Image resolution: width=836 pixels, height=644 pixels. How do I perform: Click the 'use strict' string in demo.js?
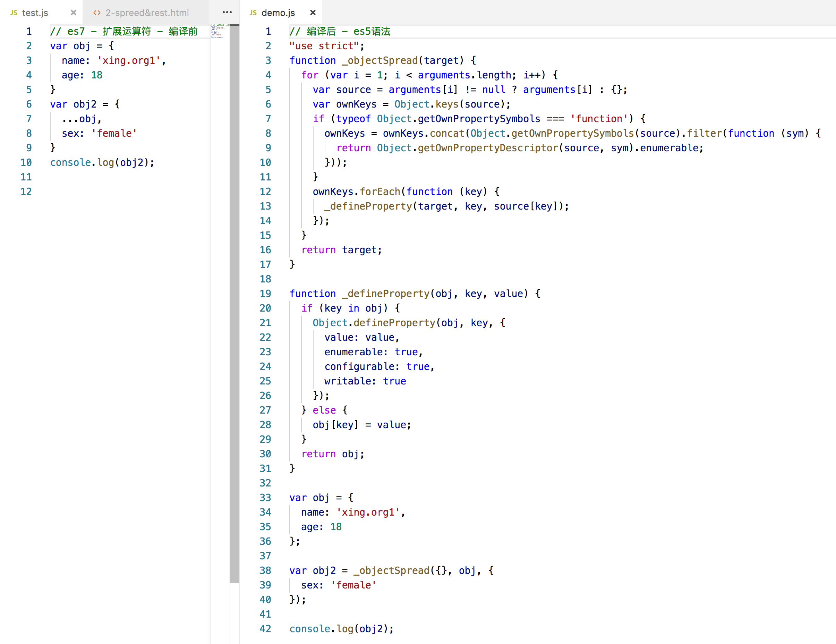point(324,46)
